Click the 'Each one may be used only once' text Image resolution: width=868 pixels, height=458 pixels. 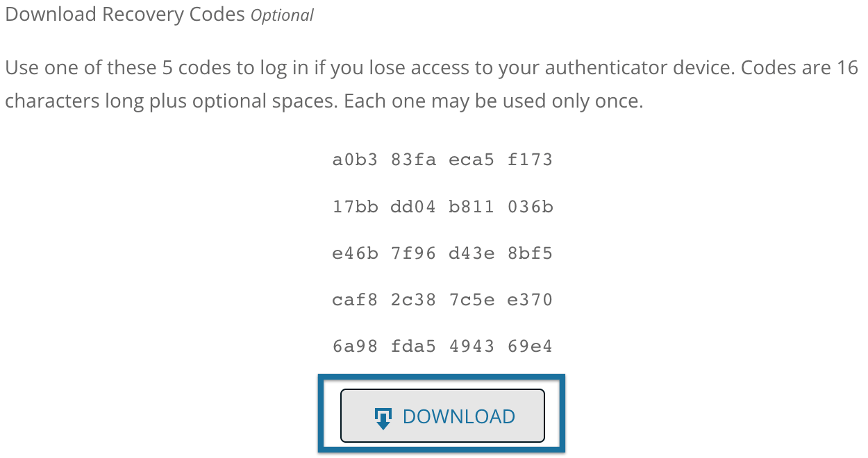(494, 101)
